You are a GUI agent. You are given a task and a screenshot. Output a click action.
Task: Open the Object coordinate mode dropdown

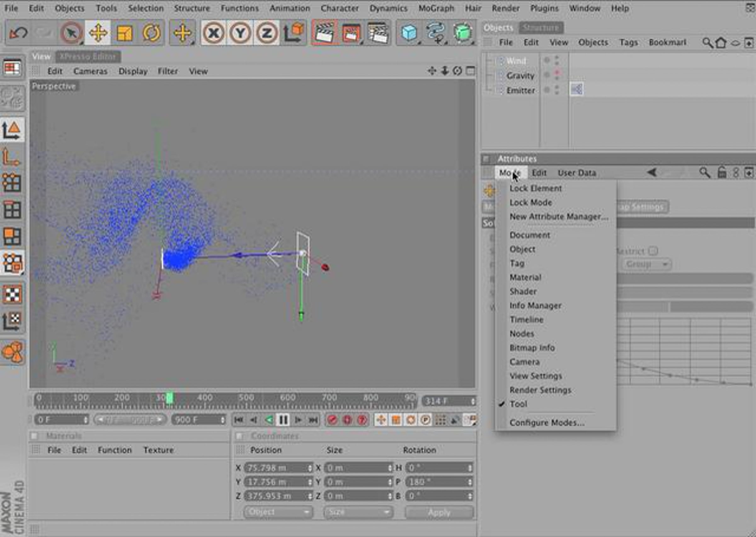click(x=278, y=512)
